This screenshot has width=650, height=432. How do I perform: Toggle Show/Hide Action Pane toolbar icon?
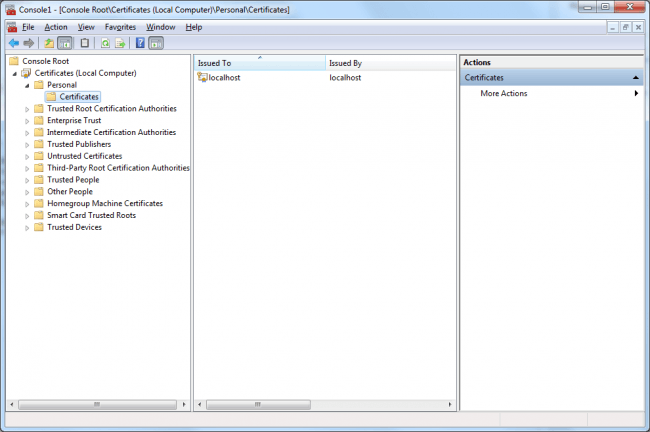(x=156, y=43)
